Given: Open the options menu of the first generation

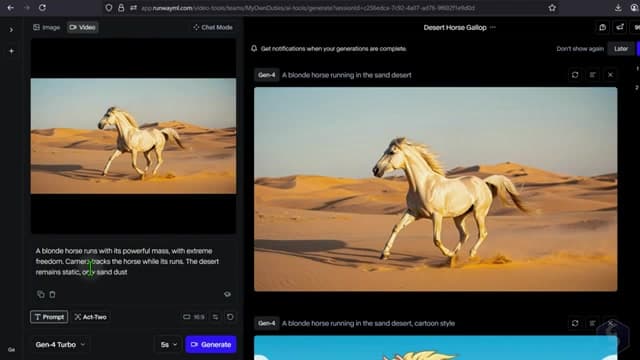Looking at the screenshot, I should pyautogui.click(x=593, y=75).
